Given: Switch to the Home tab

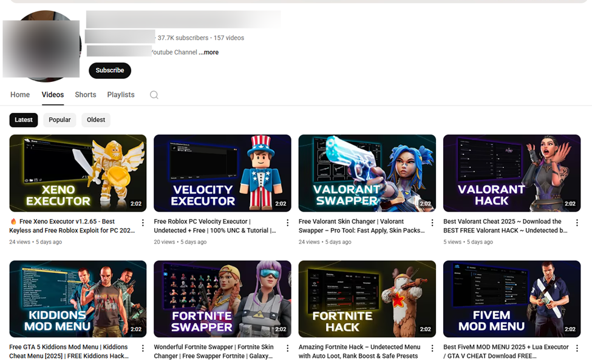Looking at the screenshot, I should tap(20, 95).
